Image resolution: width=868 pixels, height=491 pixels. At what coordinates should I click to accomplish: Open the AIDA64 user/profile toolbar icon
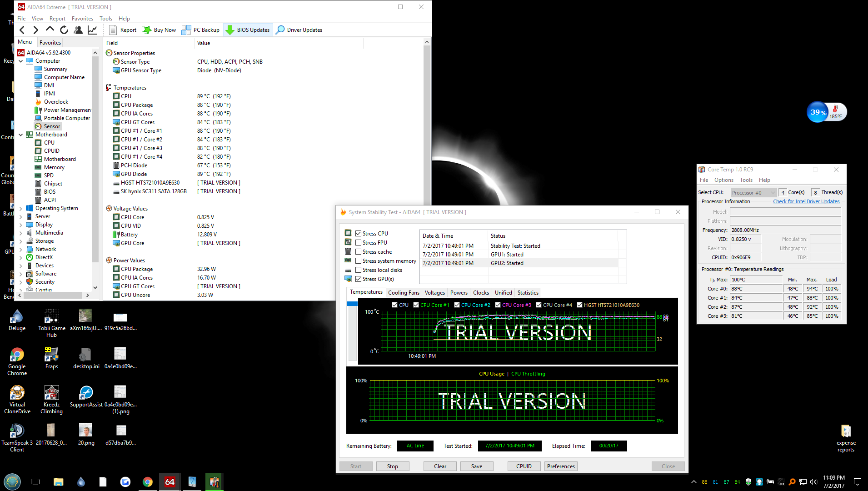[78, 30]
